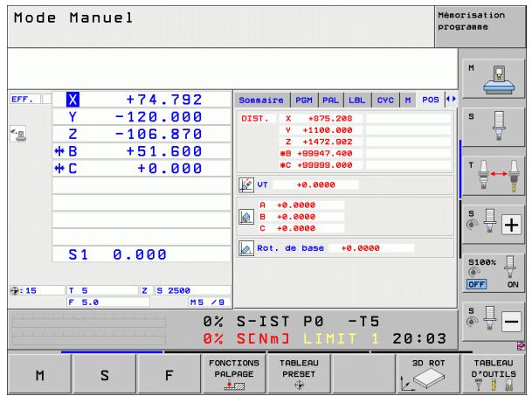Click the F 5.0 feed rate field
Viewport: 532px width, 396px height.
click(x=108, y=302)
